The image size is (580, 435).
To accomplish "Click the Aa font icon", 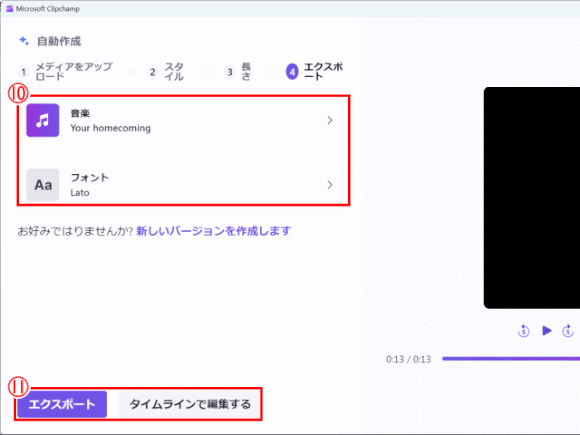I will pyautogui.click(x=43, y=185).
